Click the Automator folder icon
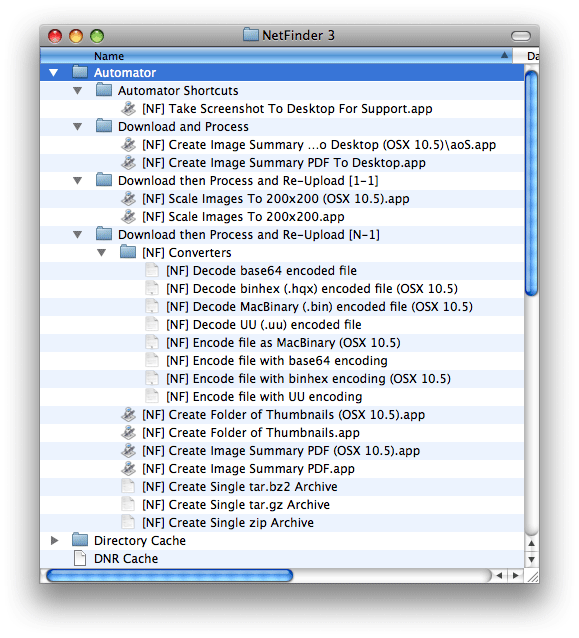The height and width of the screenshot is (638, 579). click(x=80, y=72)
